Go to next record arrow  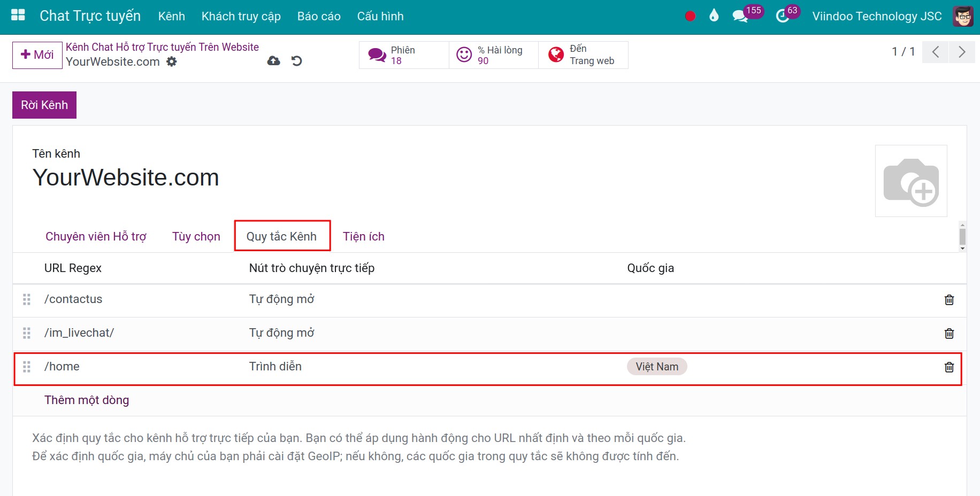962,52
